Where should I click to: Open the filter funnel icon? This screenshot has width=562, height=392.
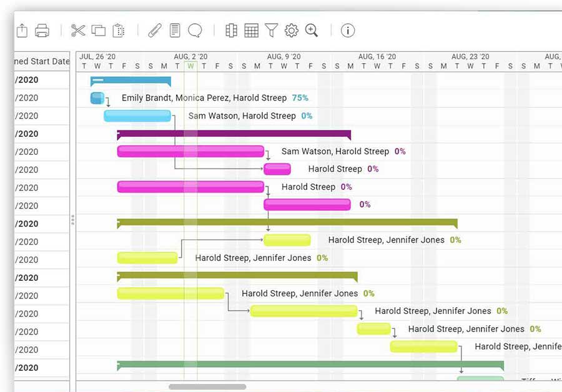(272, 31)
